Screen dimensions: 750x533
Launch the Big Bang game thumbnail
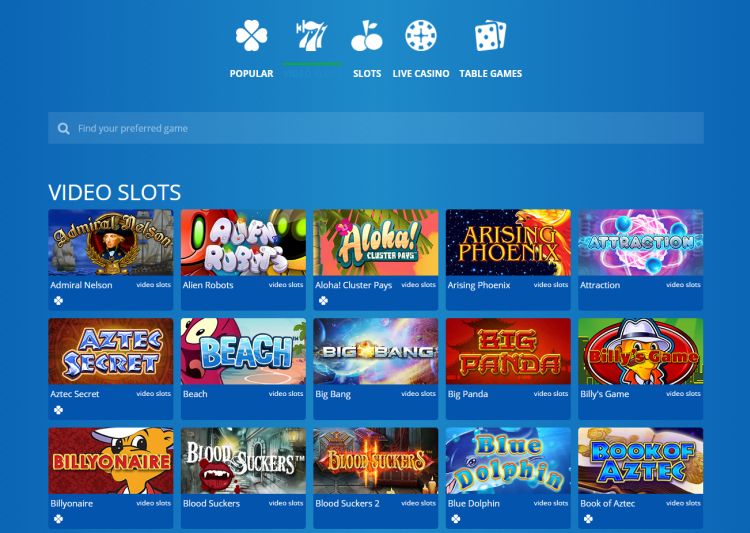click(x=375, y=352)
